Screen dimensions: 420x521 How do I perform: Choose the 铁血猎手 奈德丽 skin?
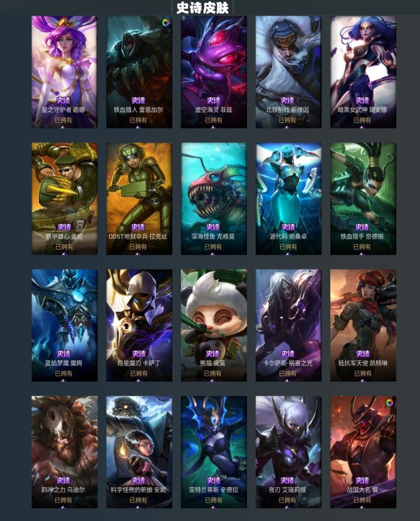coord(363,199)
